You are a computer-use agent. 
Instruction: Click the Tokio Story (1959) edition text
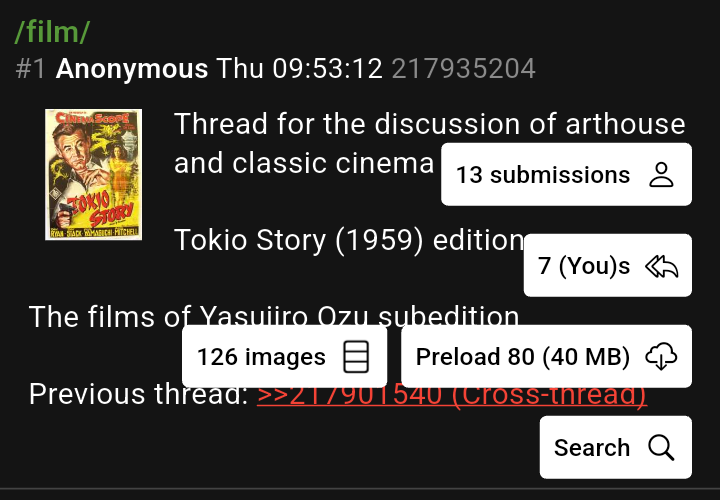click(x=349, y=240)
